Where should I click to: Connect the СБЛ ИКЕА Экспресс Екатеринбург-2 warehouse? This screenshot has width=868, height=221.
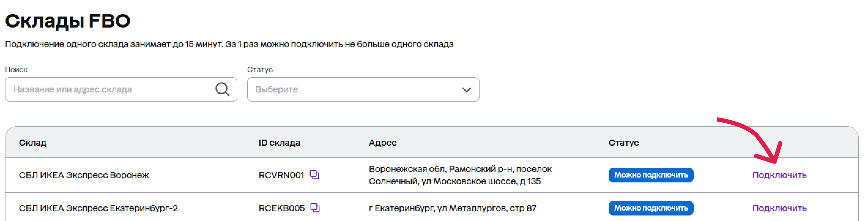pyautogui.click(x=779, y=208)
